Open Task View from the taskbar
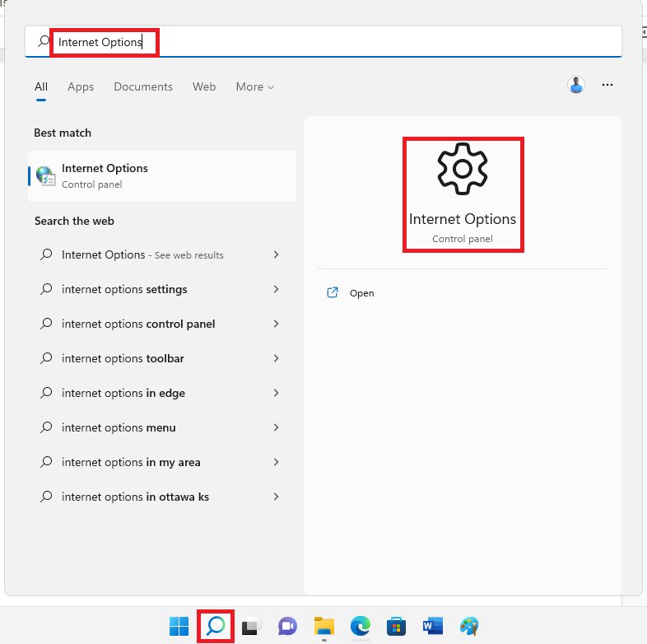The height and width of the screenshot is (644, 647). pos(252,626)
